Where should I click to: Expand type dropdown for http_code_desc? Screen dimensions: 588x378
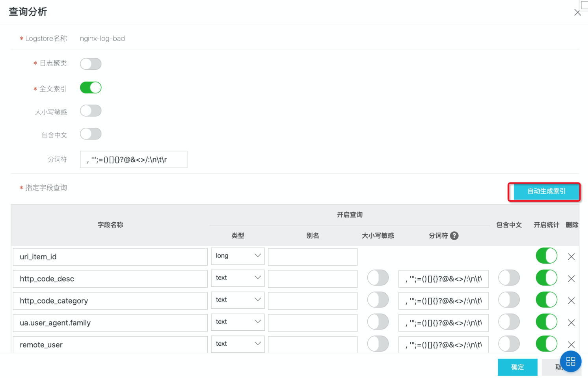pos(238,278)
